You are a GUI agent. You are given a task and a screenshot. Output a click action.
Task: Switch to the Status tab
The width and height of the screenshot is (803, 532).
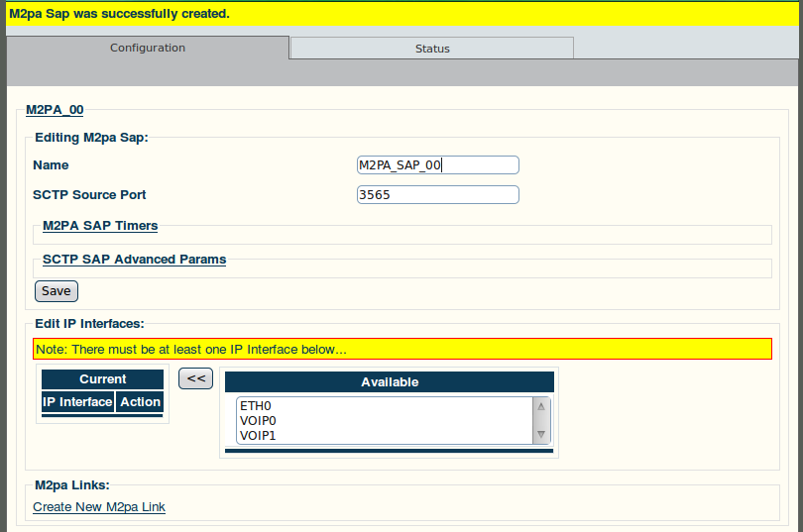point(431,49)
